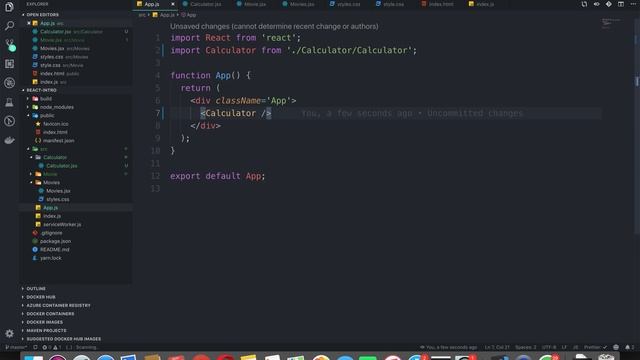Expand the Docker Hub panel
Image resolution: width=640 pixels, height=360 pixels.
[x=41, y=297]
